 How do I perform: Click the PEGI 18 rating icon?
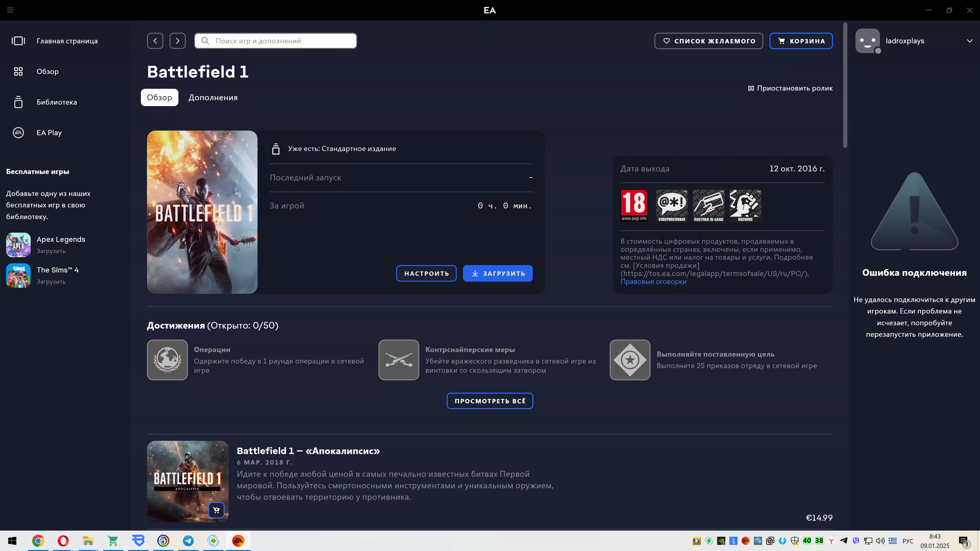[x=634, y=206]
